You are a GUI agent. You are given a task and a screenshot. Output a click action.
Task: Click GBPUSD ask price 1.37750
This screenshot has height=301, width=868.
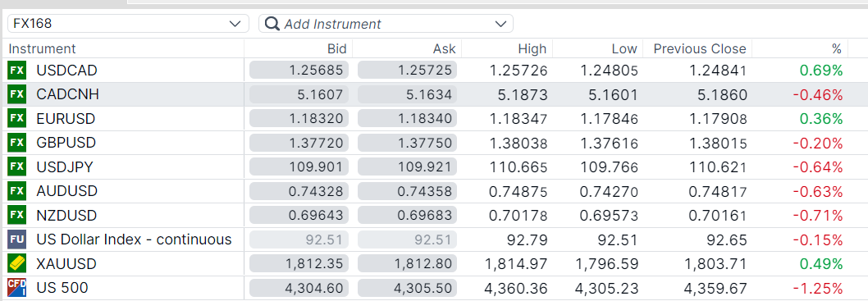408,143
